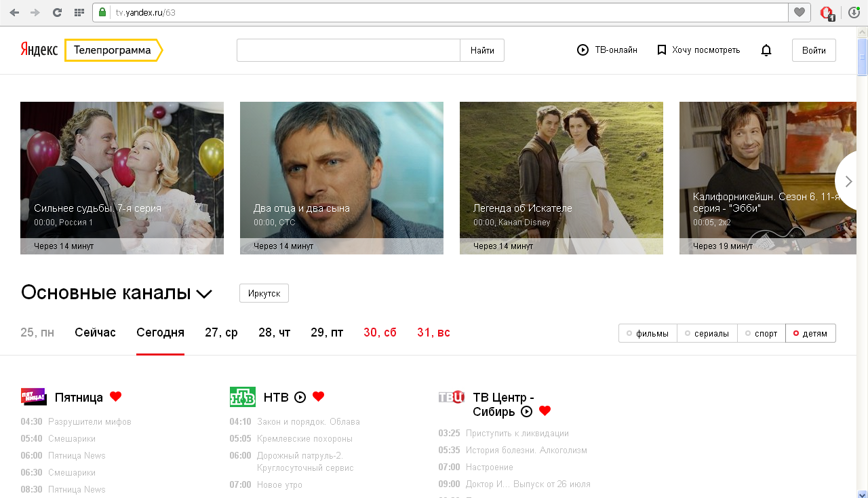Open the 31, вс day tab

(433, 332)
